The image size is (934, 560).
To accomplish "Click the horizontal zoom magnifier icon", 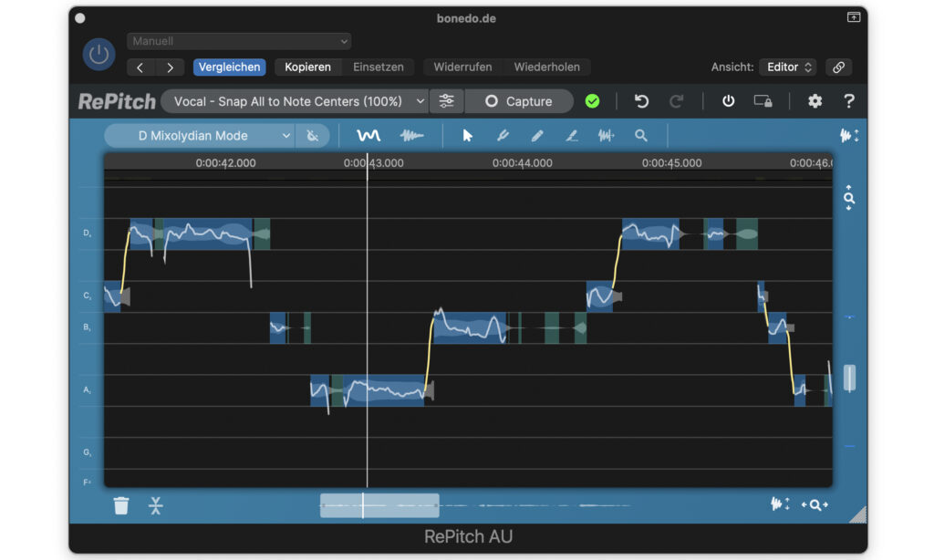I will pos(815,505).
